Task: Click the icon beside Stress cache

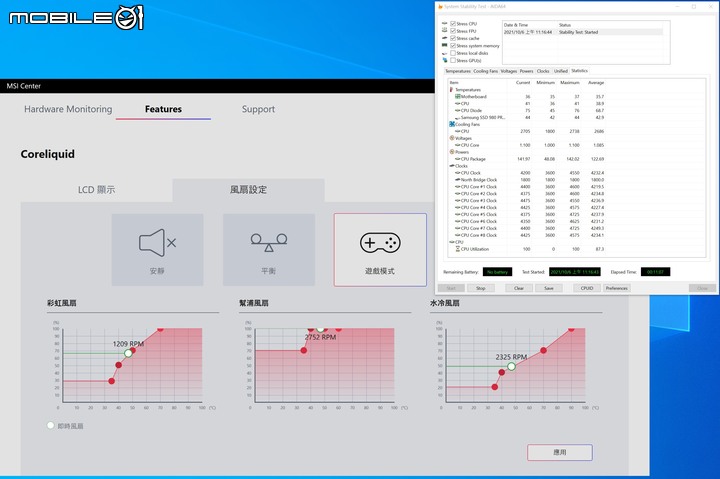Action: click(x=444, y=38)
